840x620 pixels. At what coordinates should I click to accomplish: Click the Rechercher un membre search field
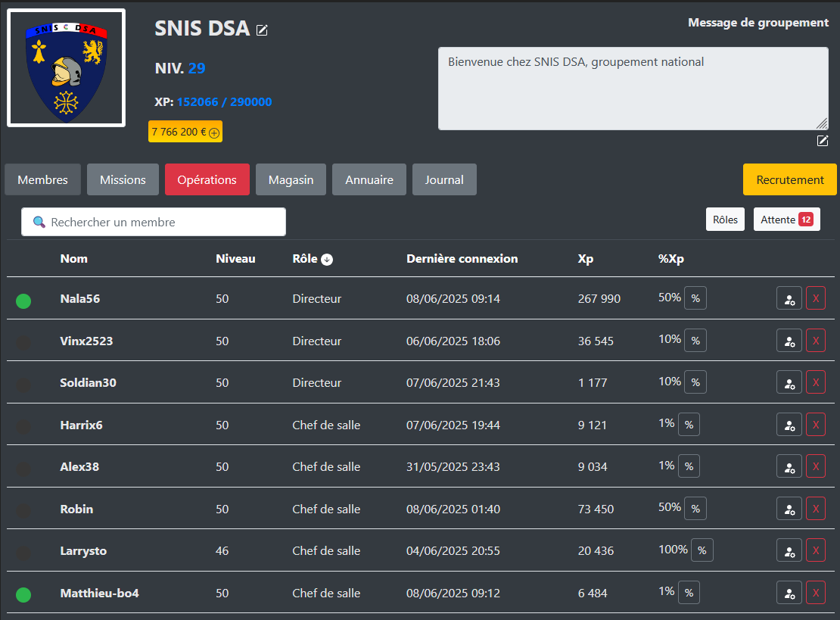click(x=154, y=223)
